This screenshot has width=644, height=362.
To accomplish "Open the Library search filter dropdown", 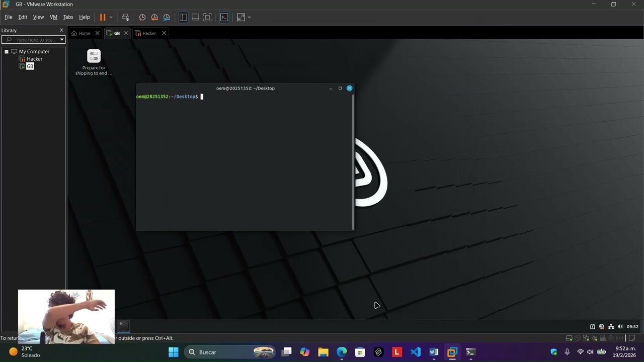I will (x=62, y=40).
